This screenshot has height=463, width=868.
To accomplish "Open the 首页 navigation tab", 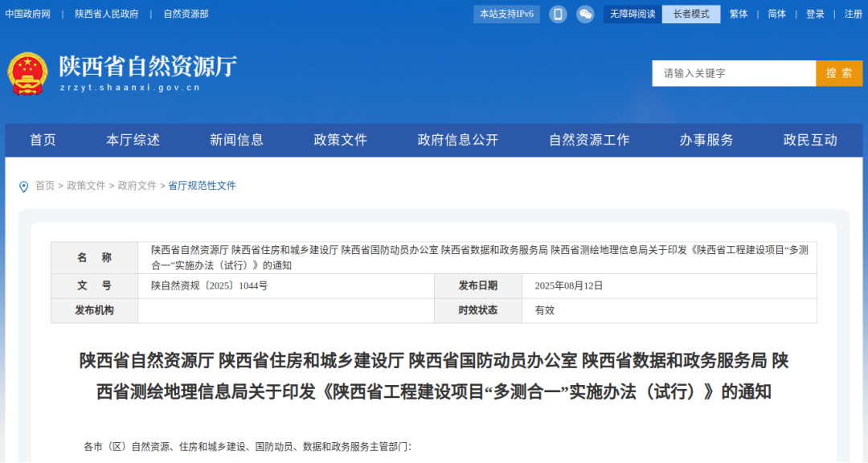I will click(x=43, y=140).
